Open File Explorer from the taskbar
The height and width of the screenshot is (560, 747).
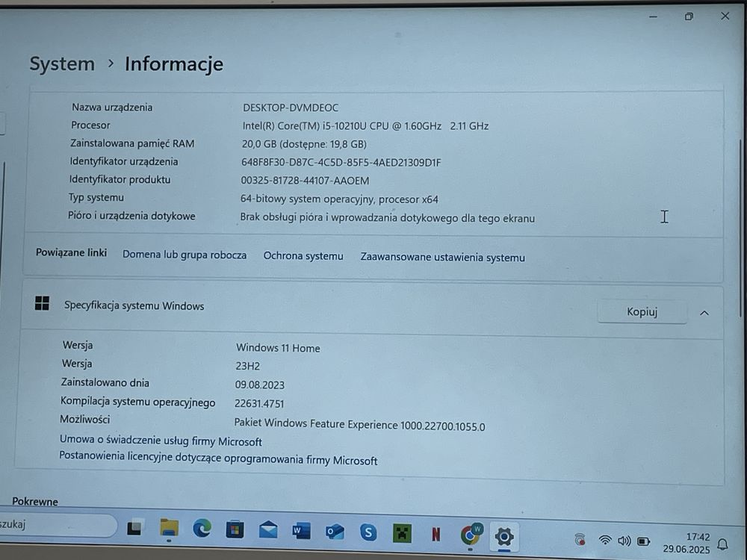tap(169, 528)
